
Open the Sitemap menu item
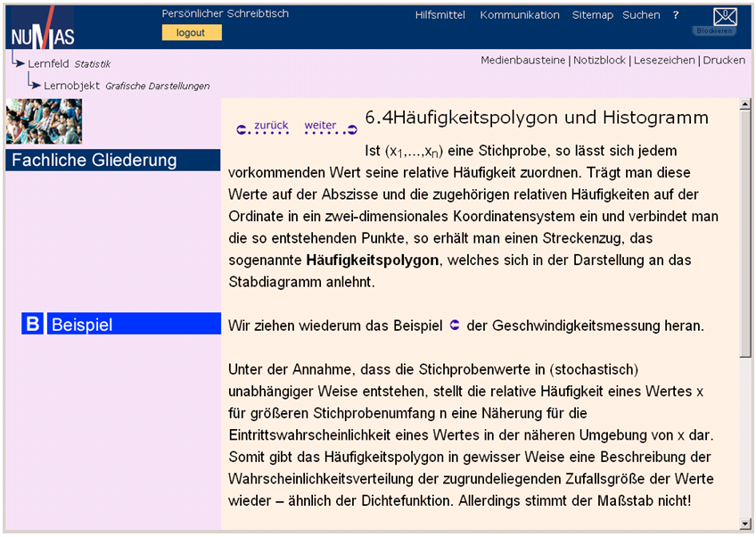593,15
